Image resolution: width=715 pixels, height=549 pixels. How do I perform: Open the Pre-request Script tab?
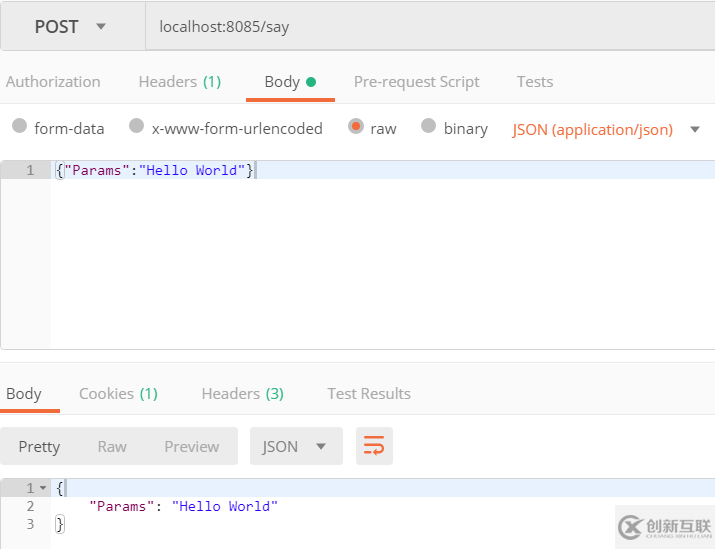click(x=416, y=82)
